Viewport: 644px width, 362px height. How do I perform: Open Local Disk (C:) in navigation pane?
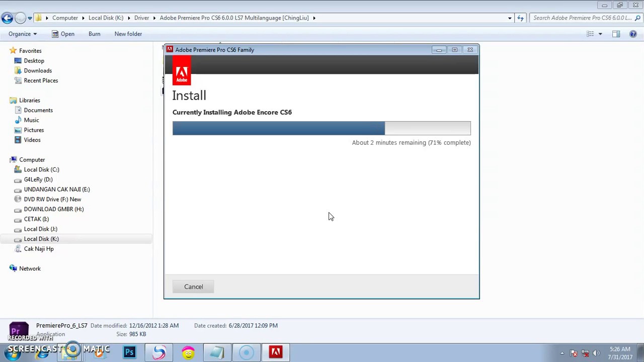41,169
